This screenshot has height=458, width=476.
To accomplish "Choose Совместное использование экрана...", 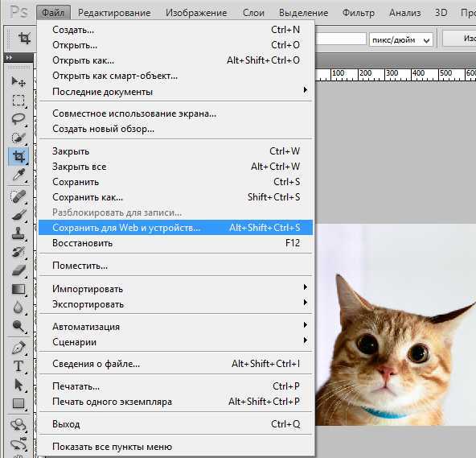I will tap(175, 113).
